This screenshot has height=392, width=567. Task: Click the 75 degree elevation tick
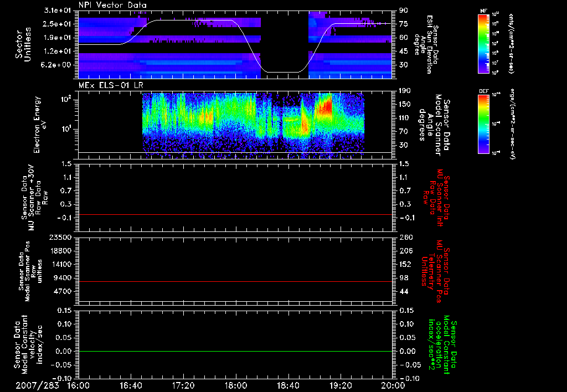tap(404, 24)
